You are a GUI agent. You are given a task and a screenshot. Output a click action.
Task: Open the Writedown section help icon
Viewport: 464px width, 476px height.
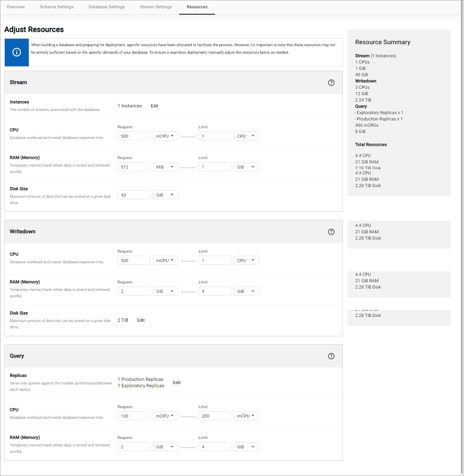pyautogui.click(x=331, y=232)
